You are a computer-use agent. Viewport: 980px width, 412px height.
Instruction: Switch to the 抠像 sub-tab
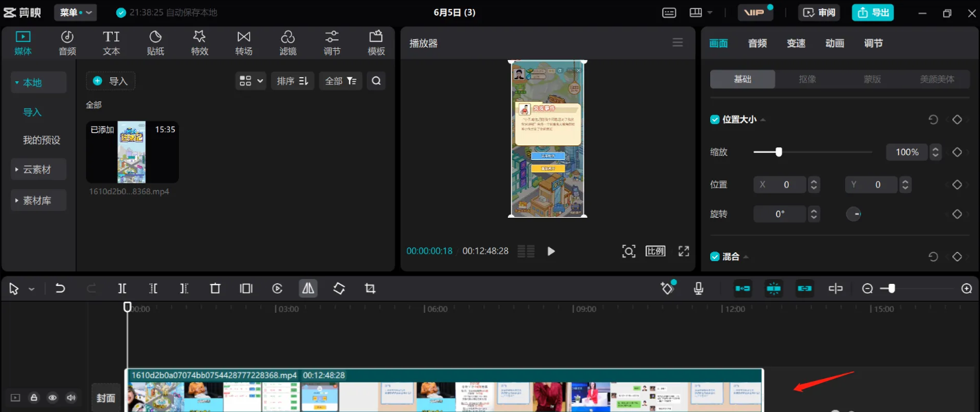(x=807, y=79)
